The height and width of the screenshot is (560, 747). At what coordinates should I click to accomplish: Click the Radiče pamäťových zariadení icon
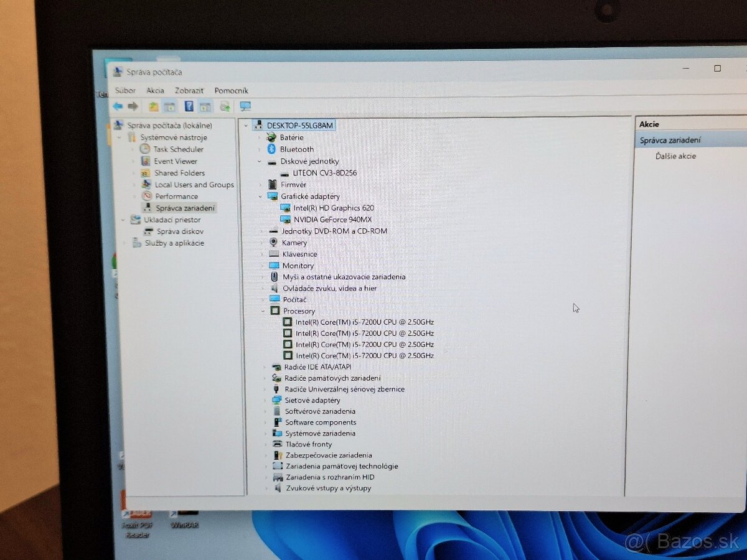[x=277, y=378]
